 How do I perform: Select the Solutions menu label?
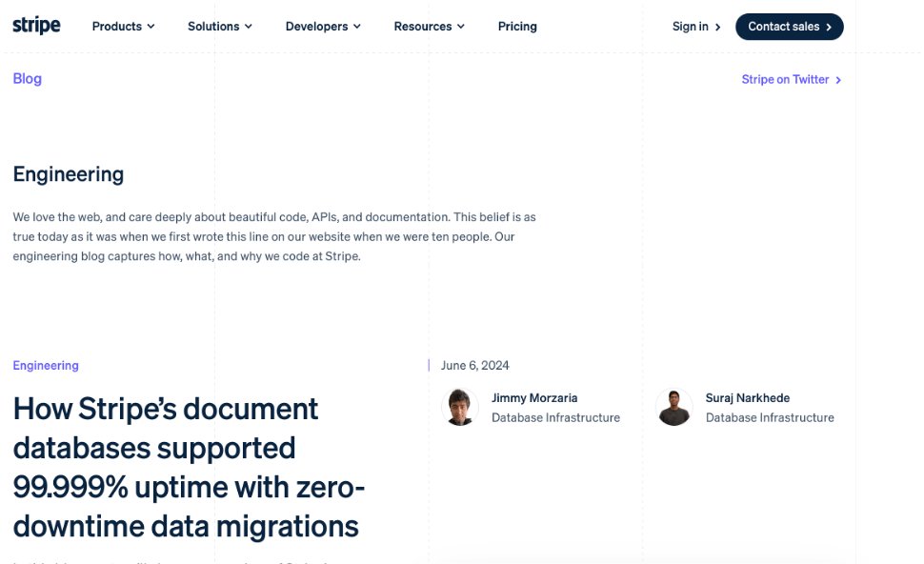point(213,27)
